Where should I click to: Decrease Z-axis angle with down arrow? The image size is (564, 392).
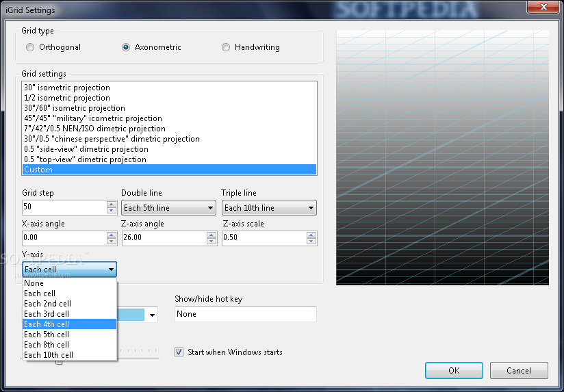(211, 241)
